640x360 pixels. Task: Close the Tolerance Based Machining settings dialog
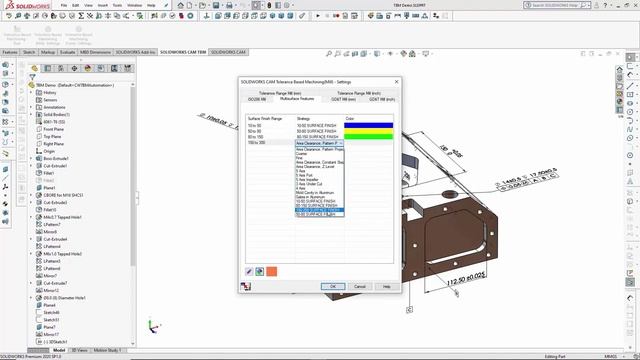pyautogui.click(x=396, y=82)
